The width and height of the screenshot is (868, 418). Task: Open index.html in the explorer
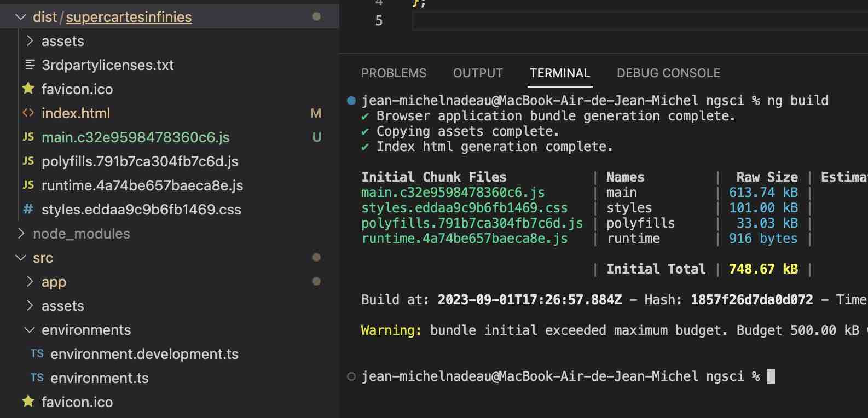click(x=76, y=113)
